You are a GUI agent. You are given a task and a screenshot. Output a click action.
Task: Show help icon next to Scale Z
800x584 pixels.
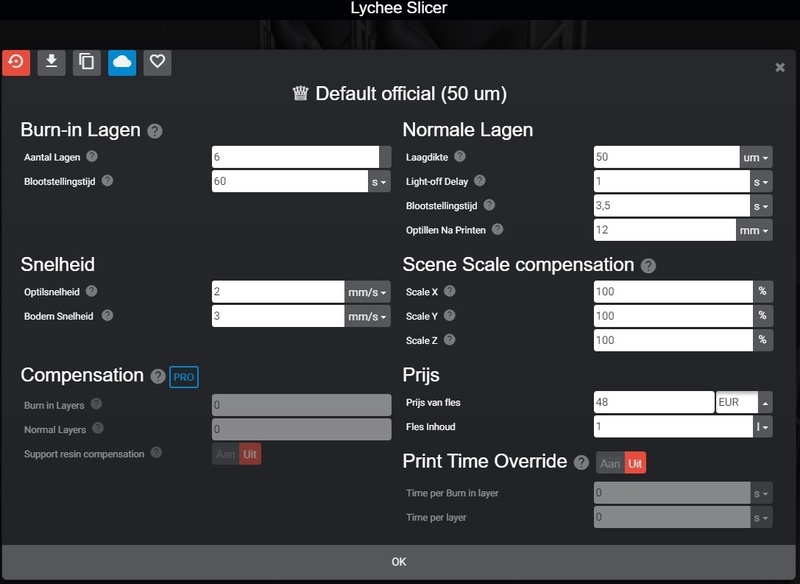click(449, 340)
